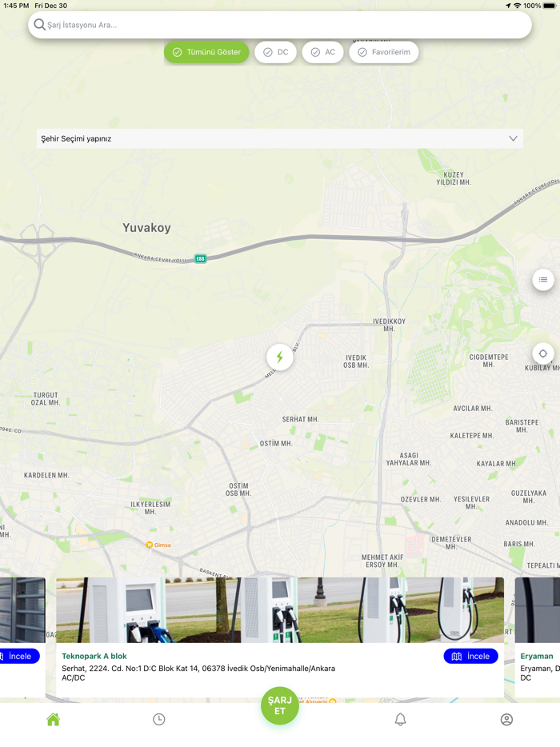Enable the Tümünü Göster filter
Image resolution: width=560 pixels, height=747 pixels.
[x=206, y=52]
